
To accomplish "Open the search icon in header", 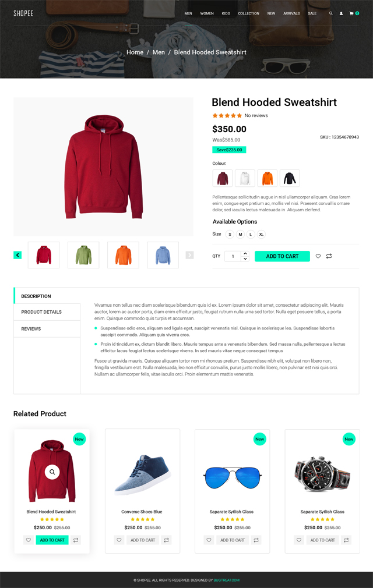I will pos(330,13).
